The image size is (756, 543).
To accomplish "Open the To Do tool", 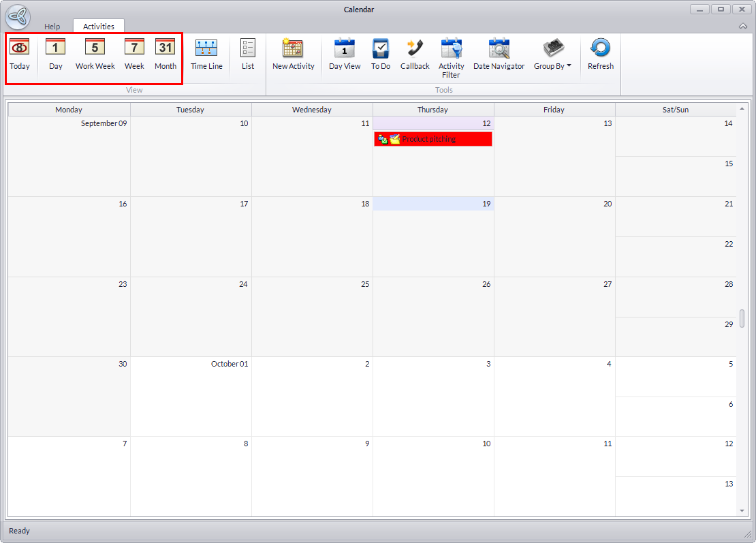I will (x=381, y=55).
